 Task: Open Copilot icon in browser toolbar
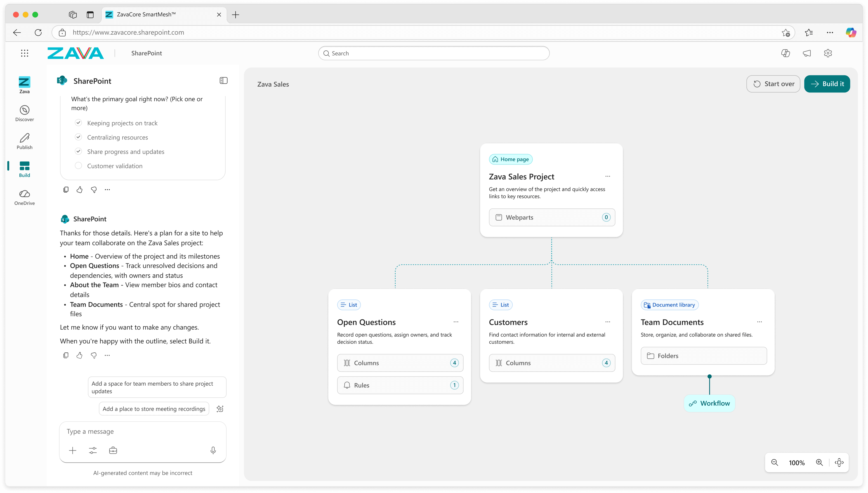851,33
